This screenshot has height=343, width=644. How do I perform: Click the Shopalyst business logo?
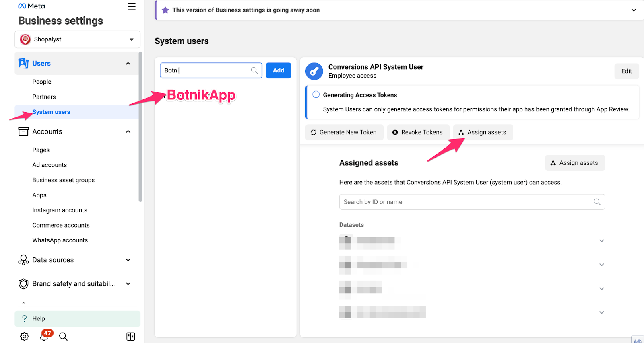coord(25,39)
